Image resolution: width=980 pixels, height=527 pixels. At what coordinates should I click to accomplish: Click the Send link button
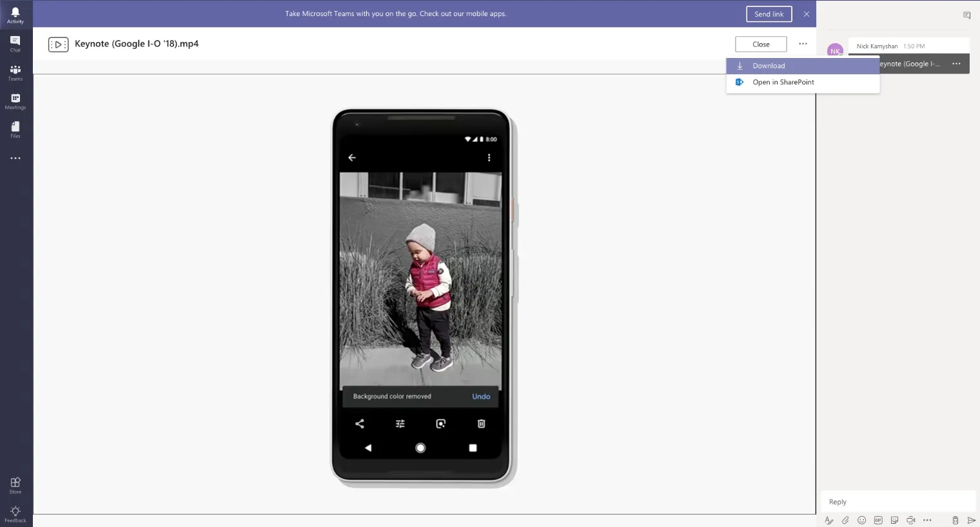tap(769, 13)
